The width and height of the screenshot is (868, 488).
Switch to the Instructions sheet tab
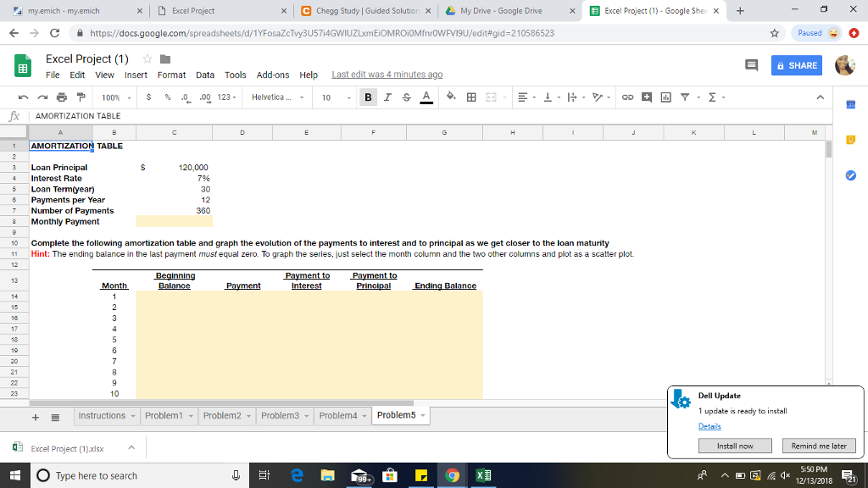(102, 415)
